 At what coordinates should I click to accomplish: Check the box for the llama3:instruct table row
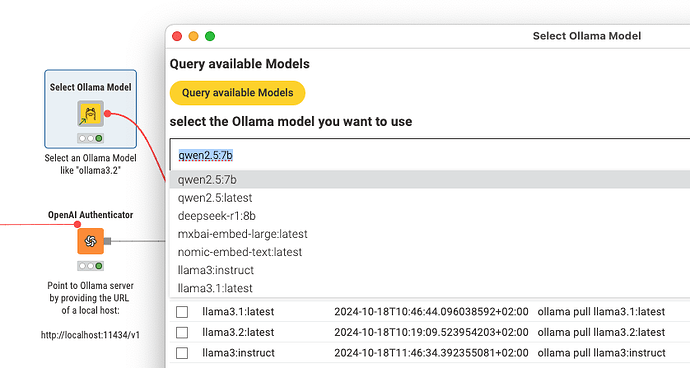coord(182,353)
